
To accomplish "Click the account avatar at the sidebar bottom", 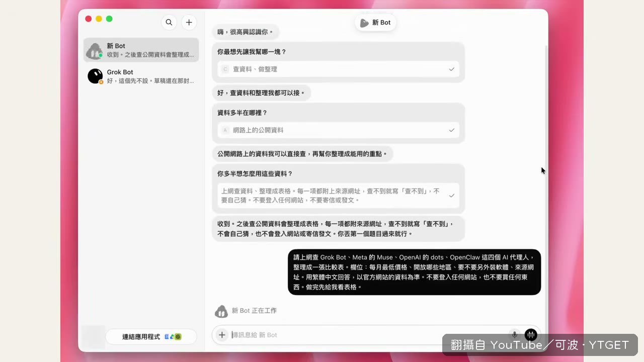I will tap(94, 337).
